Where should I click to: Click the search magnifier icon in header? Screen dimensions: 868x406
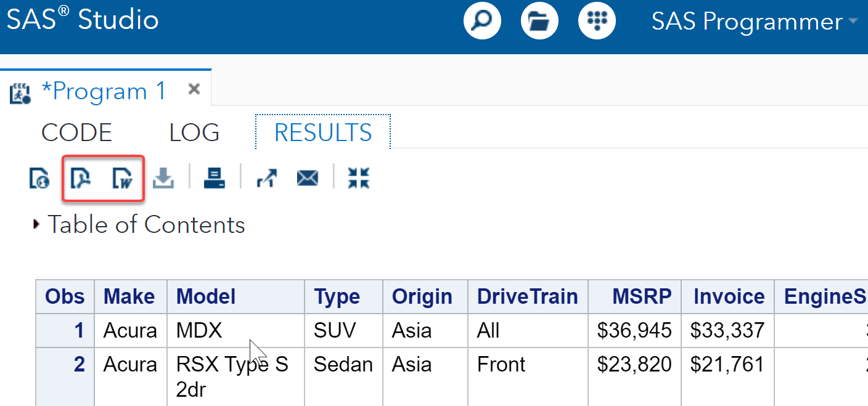pyautogui.click(x=481, y=22)
